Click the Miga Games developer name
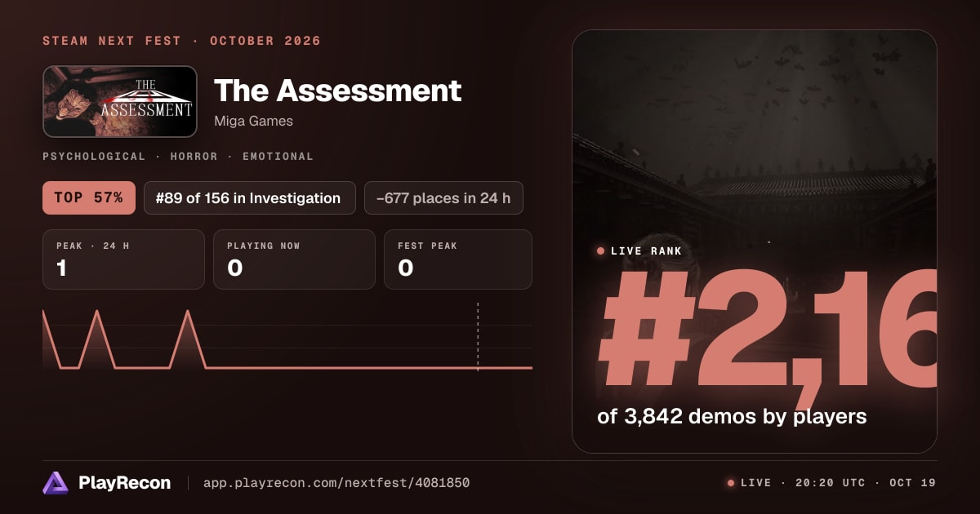The width and height of the screenshot is (980, 514). [253, 121]
